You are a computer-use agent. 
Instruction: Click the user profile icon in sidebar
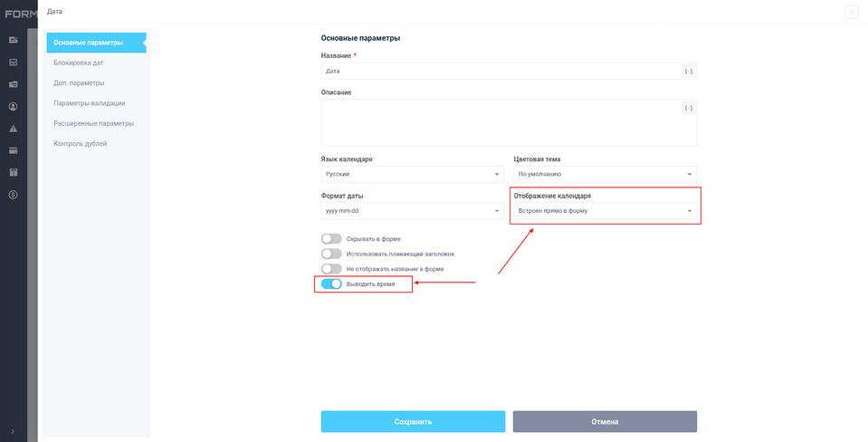[14, 106]
